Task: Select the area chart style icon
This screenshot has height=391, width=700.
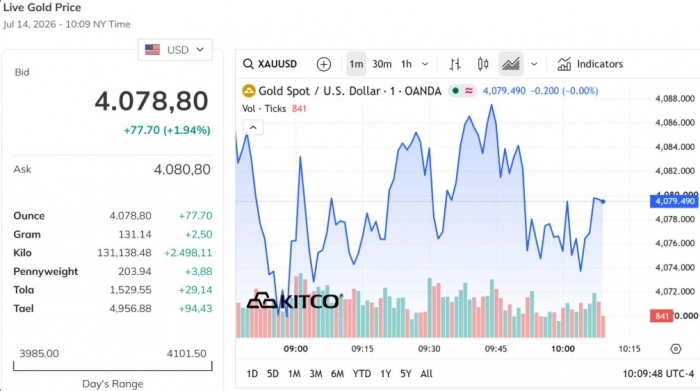Action: pyautogui.click(x=511, y=64)
